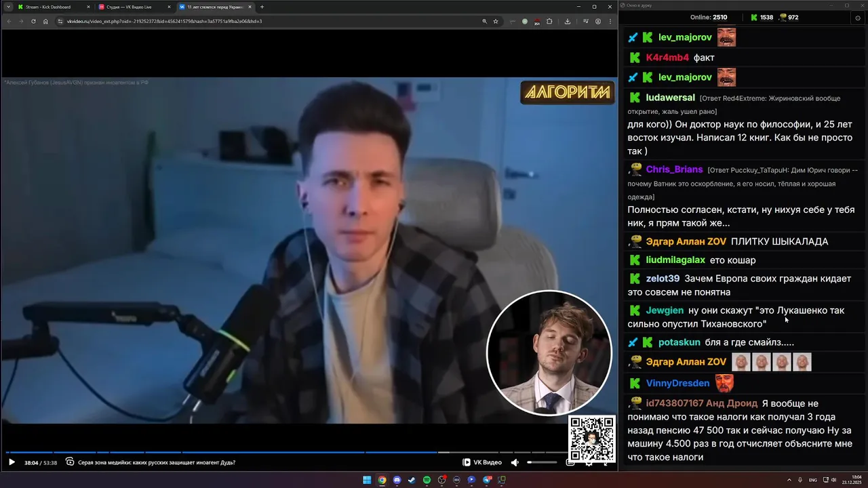Image resolution: width=868 pixels, height=488 pixels.
Task: Click the reply quote to Red4Extreme
Action: tap(734, 104)
